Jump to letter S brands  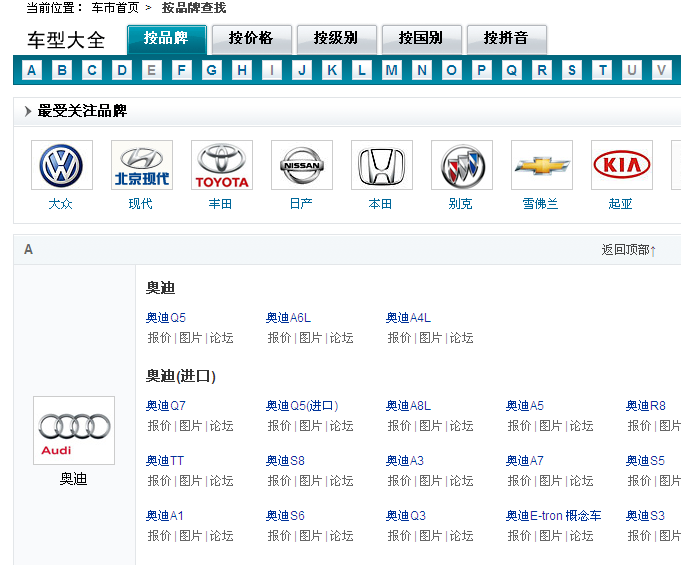pyautogui.click(x=572, y=70)
